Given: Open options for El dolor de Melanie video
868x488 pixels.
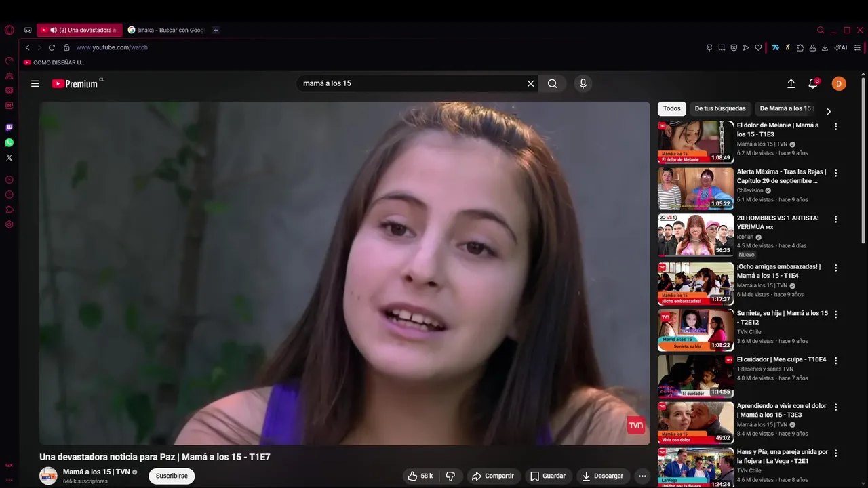Looking at the screenshot, I should 835,127.
